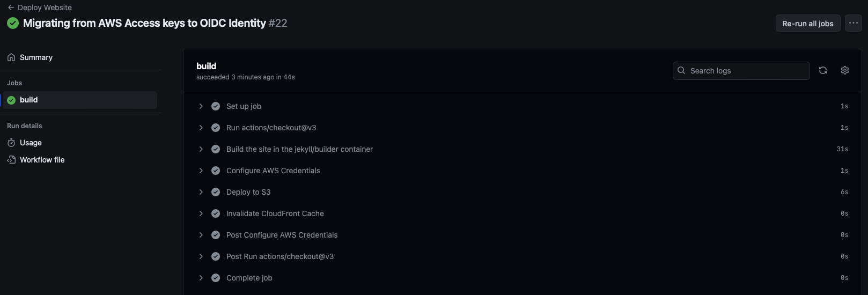Click the checkmark status icon for Deploy to S3
The image size is (868, 295).
point(216,192)
